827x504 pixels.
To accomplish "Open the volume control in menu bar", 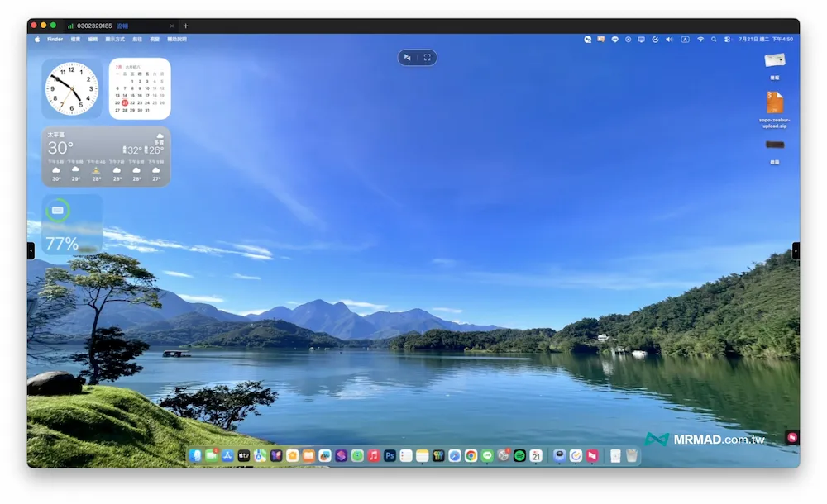I will click(669, 40).
